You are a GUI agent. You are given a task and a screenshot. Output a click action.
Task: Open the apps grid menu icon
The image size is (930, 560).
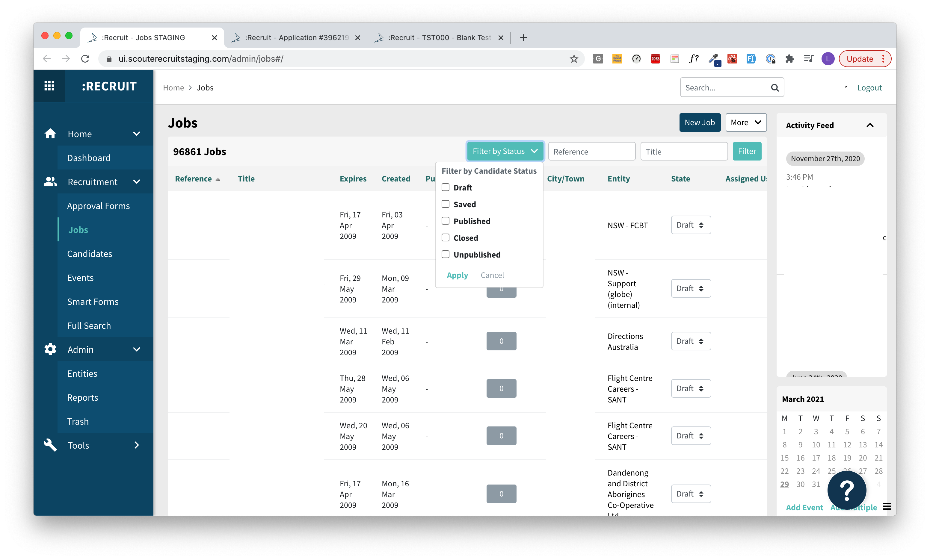tap(49, 86)
